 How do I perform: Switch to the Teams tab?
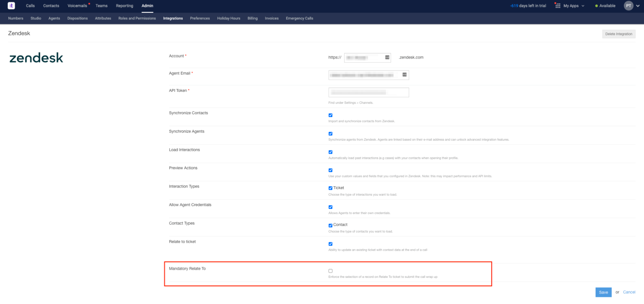coord(101,6)
